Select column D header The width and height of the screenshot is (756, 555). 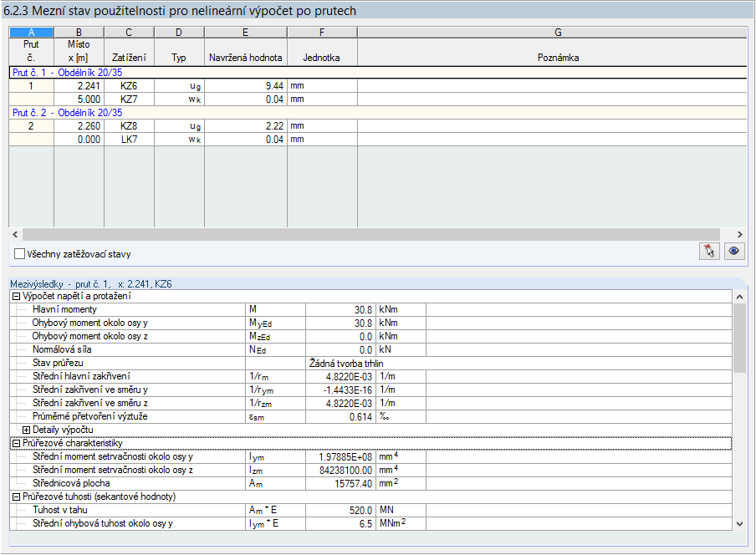(x=179, y=33)
